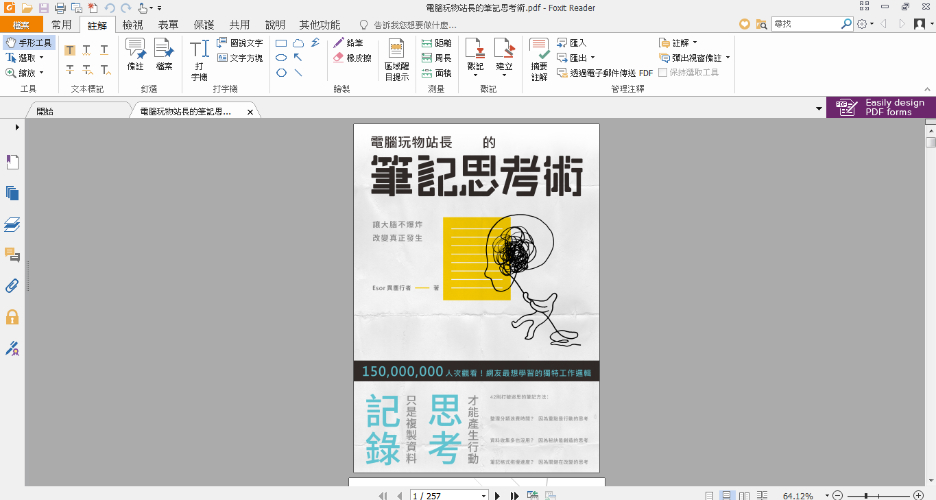This screenshot has width=936, height=500.
Task: Jump to the last page
Action: 515,496
